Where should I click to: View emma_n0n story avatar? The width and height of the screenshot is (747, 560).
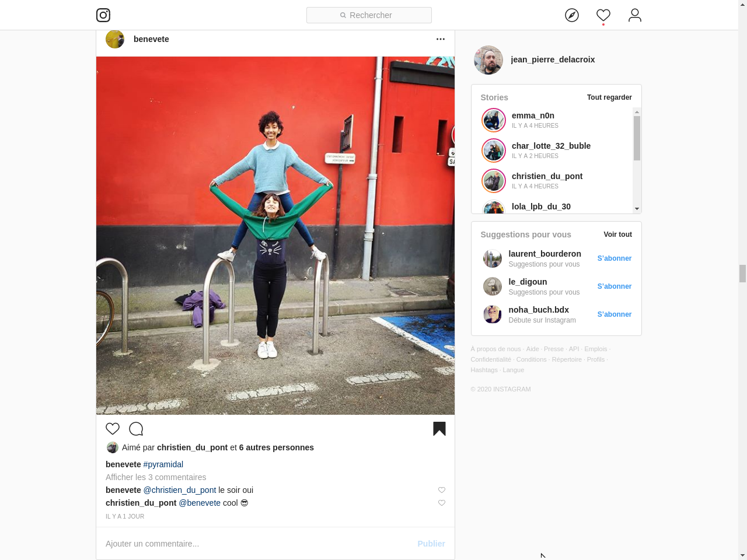[x=494, y=120]
